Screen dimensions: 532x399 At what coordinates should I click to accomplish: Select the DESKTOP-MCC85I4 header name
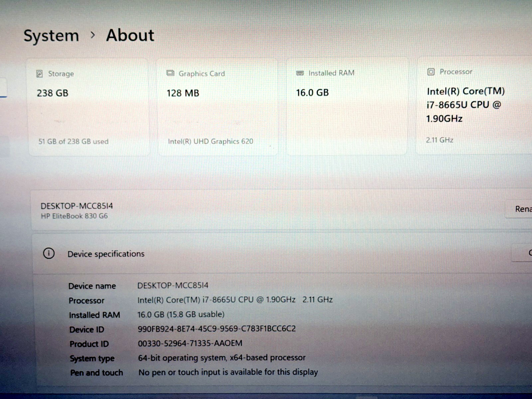(x=77, y=206)
